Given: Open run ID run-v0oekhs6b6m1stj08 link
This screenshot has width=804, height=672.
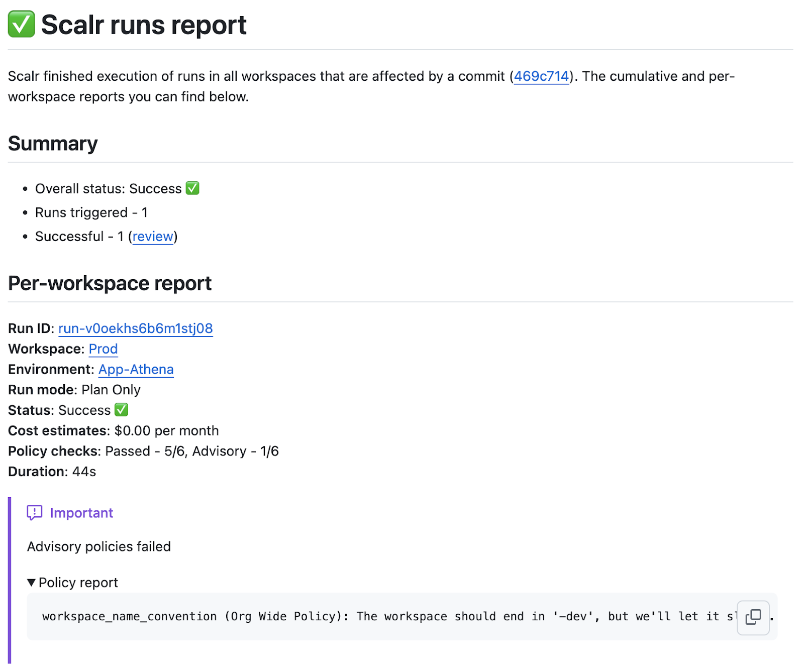Looking at the screenshot, I should click(x=136, y=328).
